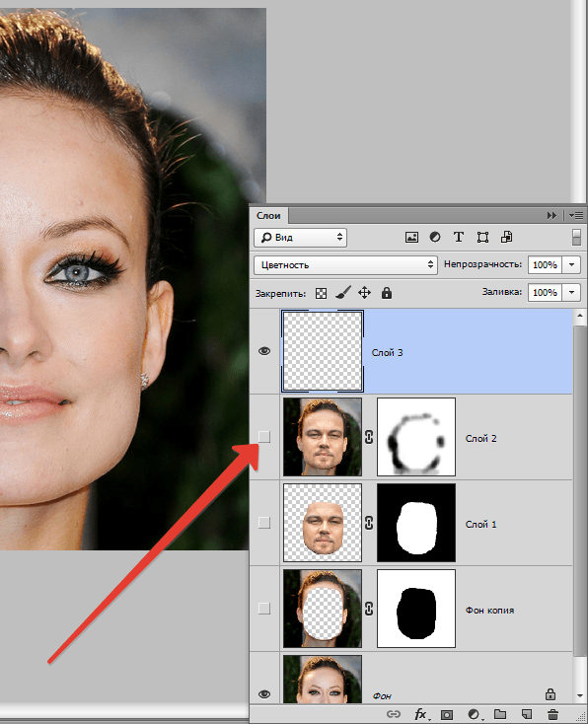This screenshot has height=724, width=588.
Task: Open the Вид filter type dropdown
Action: point(300,238)
